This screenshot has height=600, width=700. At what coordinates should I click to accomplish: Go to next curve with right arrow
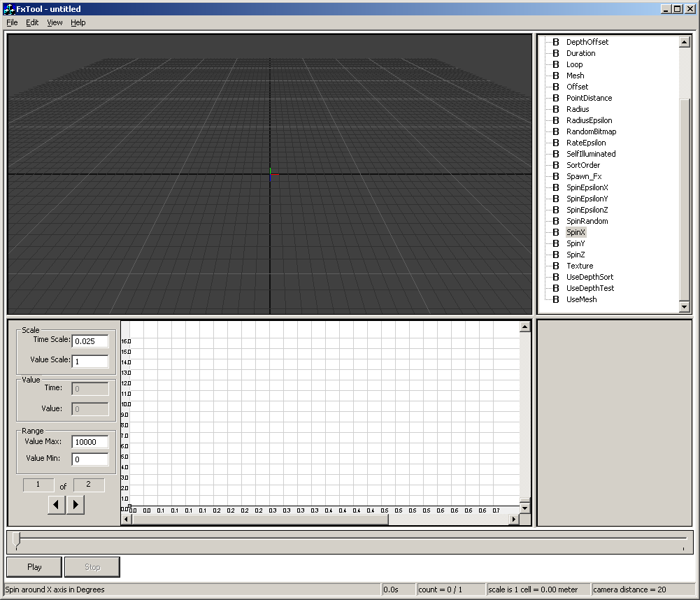[x=76, y=504]
